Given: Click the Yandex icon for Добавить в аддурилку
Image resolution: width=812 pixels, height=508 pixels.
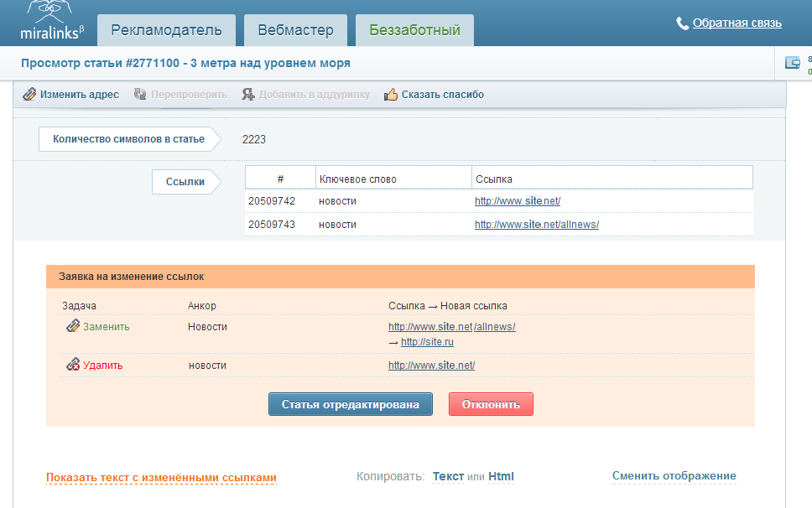Looking at the screenshot, I should 248,94.
